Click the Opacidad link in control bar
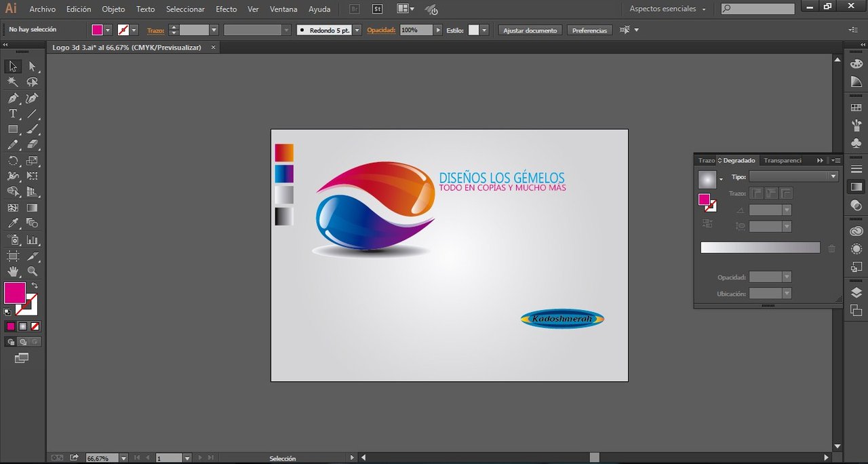The width and height of the screenshot is (868, 464). coord(382,31)
